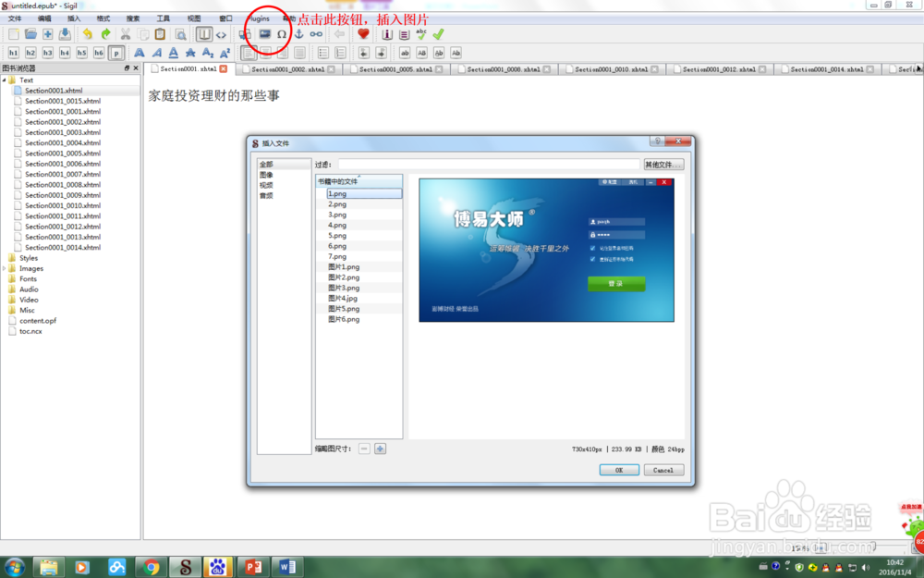Click the green Redo arrow icon
This screenshot has width=924, height=578.
pyautogui.click(x=105, y=34)
